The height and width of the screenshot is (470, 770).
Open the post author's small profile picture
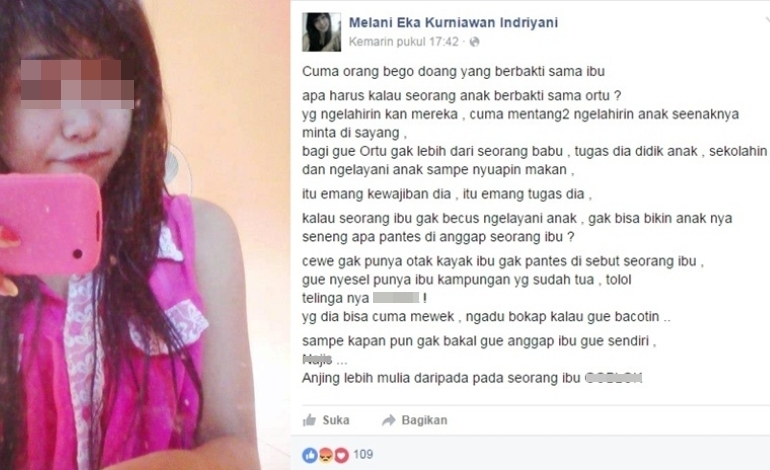(x=321, y=32)
